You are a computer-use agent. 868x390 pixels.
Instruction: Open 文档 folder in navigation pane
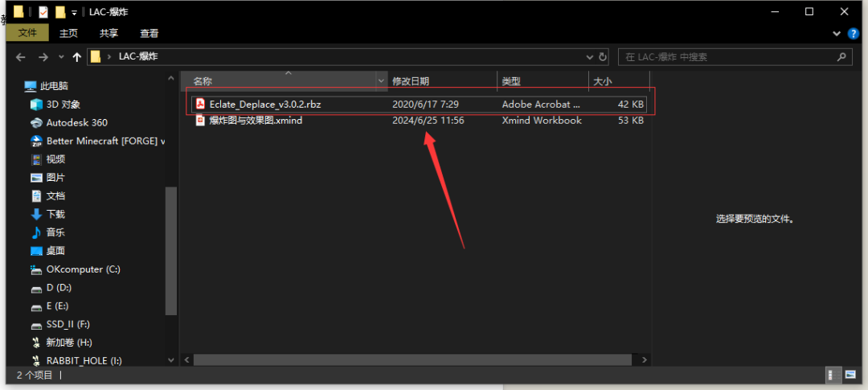[55, 195]
